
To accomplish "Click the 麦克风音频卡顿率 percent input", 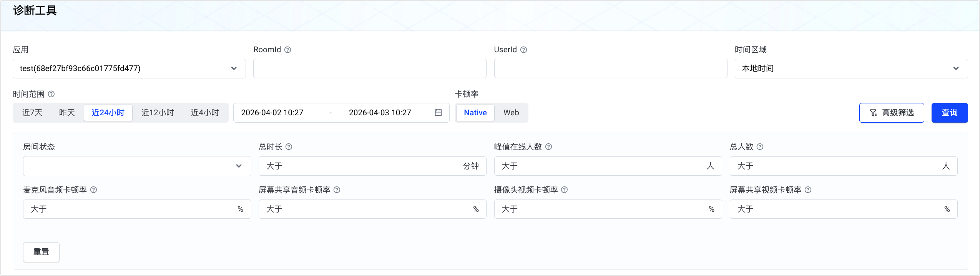I will tap(137, 209).
